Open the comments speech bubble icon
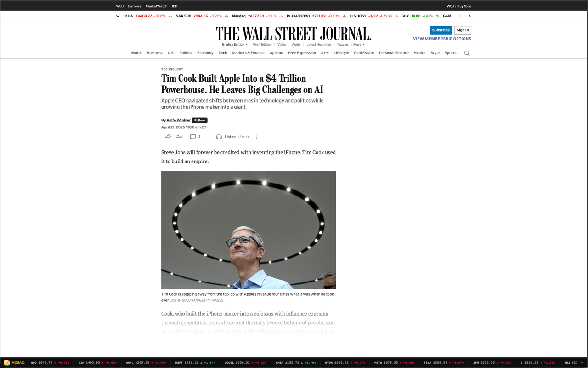 (193, 137)
